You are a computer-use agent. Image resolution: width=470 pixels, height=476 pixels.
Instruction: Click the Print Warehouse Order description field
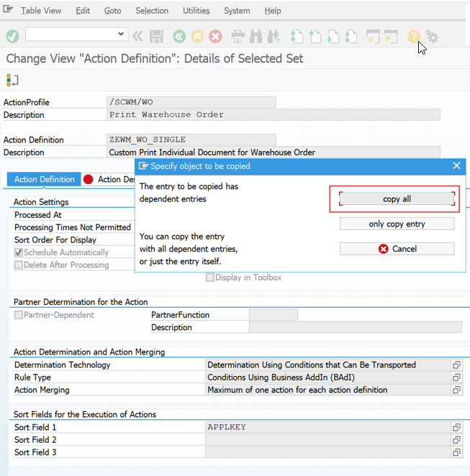click(274, 115)
